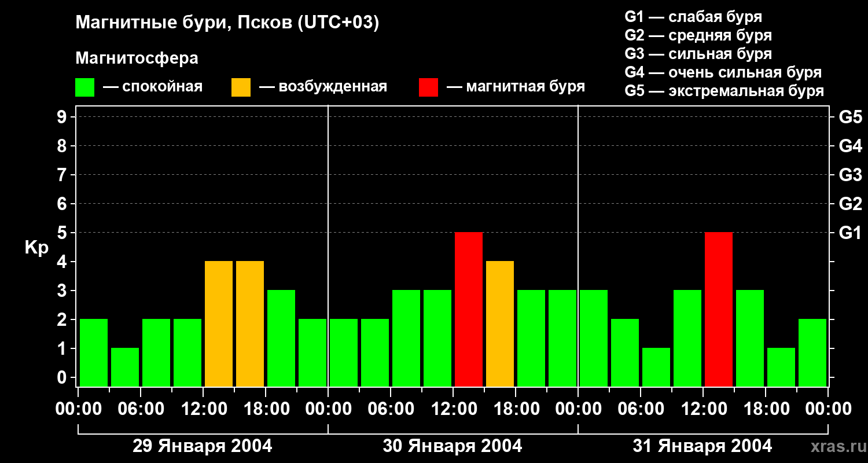
Task: Click the "Магнитосфера" heading
Action: [137, 58]
